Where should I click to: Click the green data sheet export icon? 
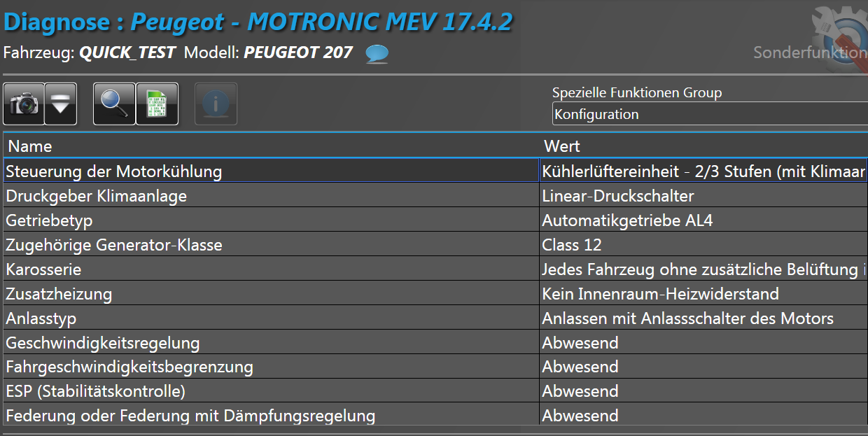[x=157, y=104]
